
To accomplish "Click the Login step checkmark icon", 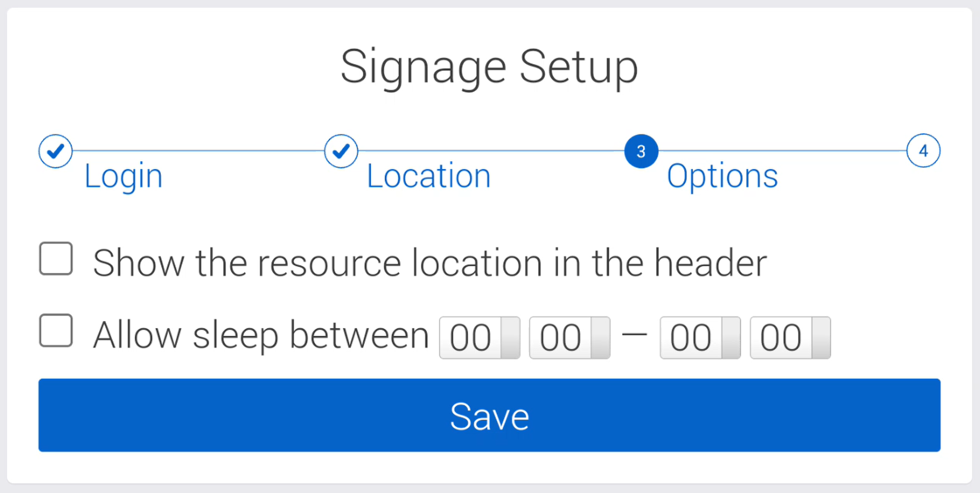I will pyautogui.click(x=56, y=151).
